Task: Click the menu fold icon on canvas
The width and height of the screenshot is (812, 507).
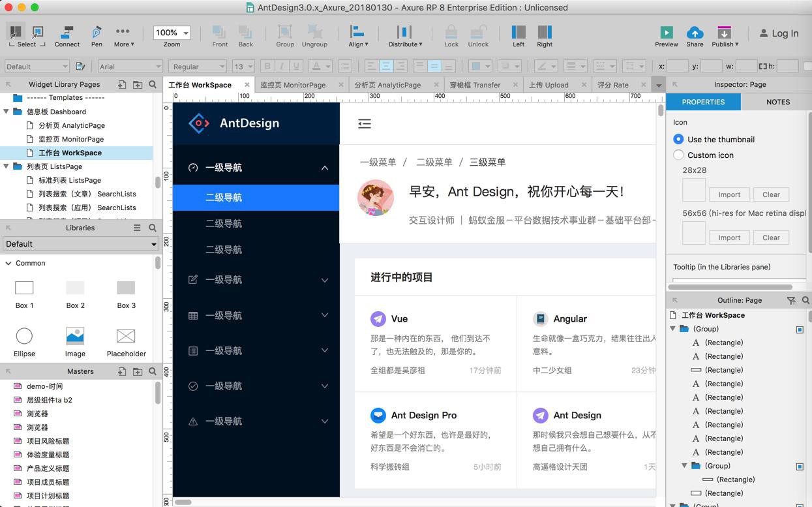Action: tap(365, 123)
